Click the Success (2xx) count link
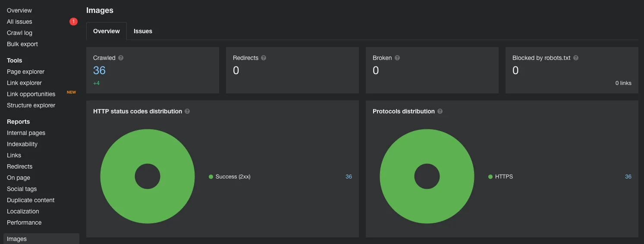The image size is (644, 244). [x=349, y=177]
